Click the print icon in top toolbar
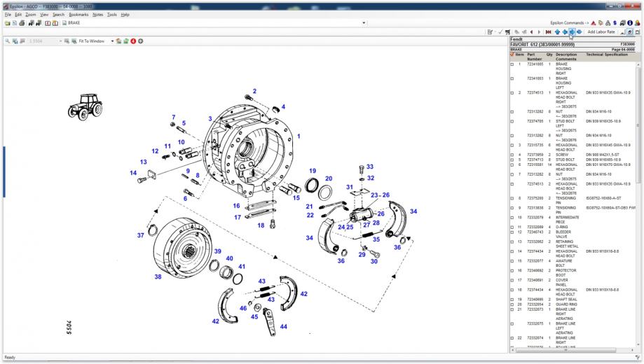This screenshot has height=364, width=644. click(22, 23)
